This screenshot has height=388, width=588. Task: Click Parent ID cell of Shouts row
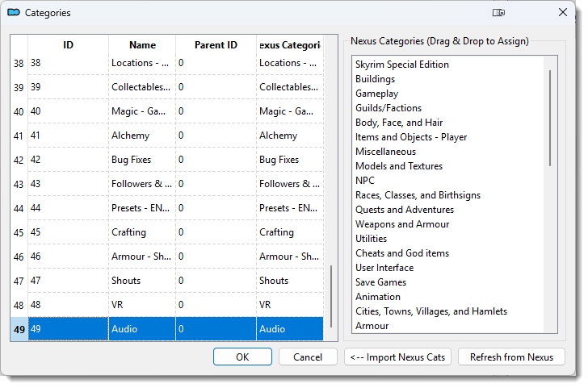216,281
